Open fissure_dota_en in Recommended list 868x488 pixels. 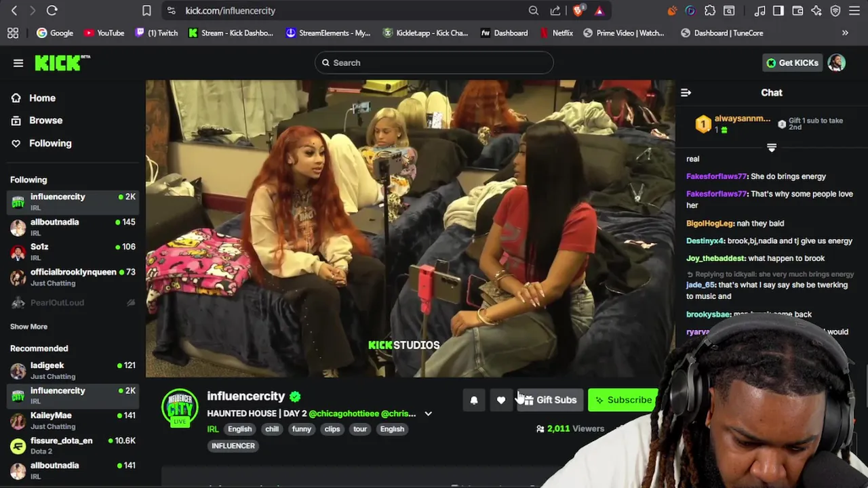pos(73,446)
